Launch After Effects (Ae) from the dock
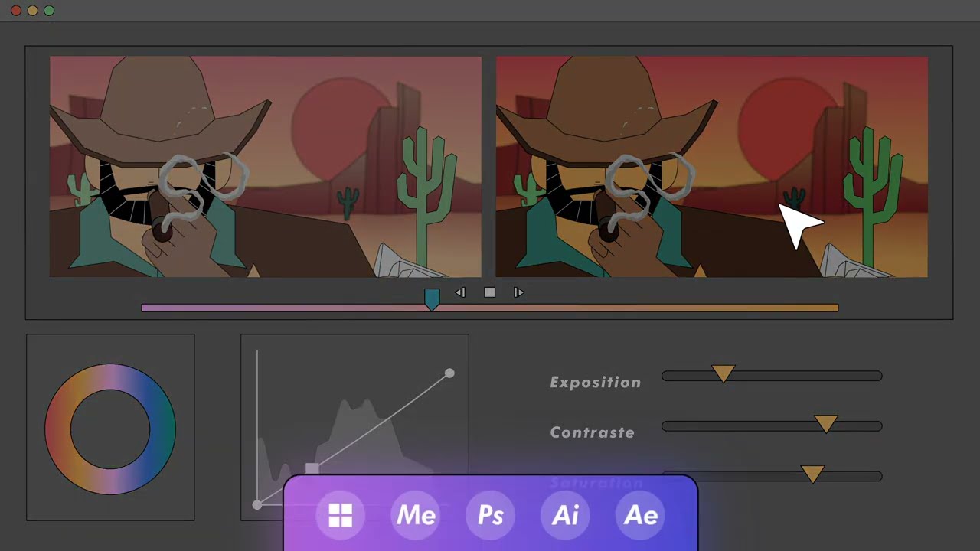980x551 pixels. pos(640,515)
